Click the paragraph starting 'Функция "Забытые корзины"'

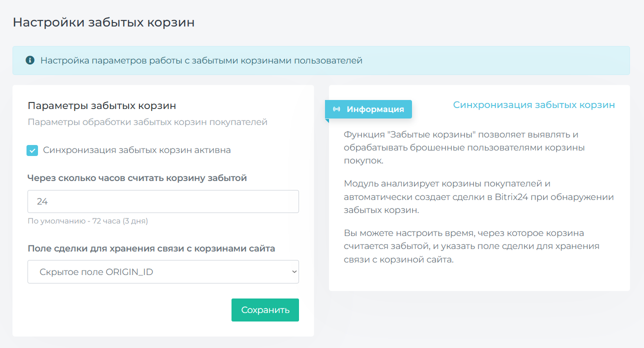click(x=464, y=148)
